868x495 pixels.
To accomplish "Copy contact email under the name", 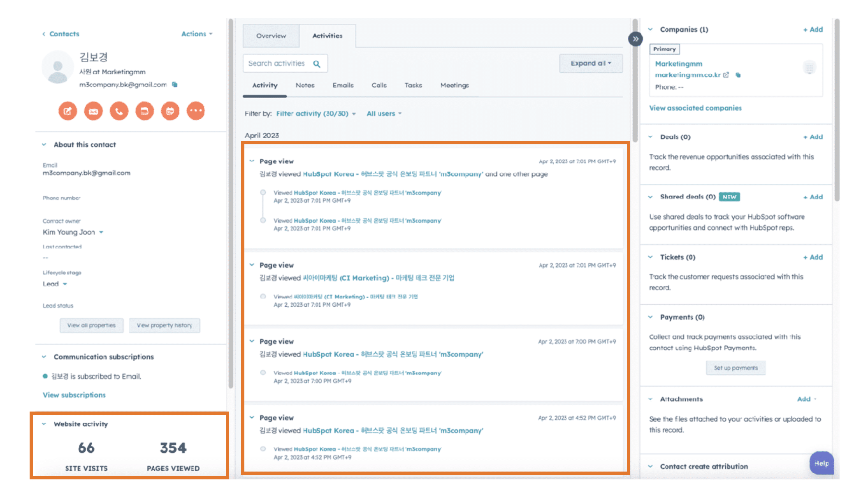I will coord(175,84).
